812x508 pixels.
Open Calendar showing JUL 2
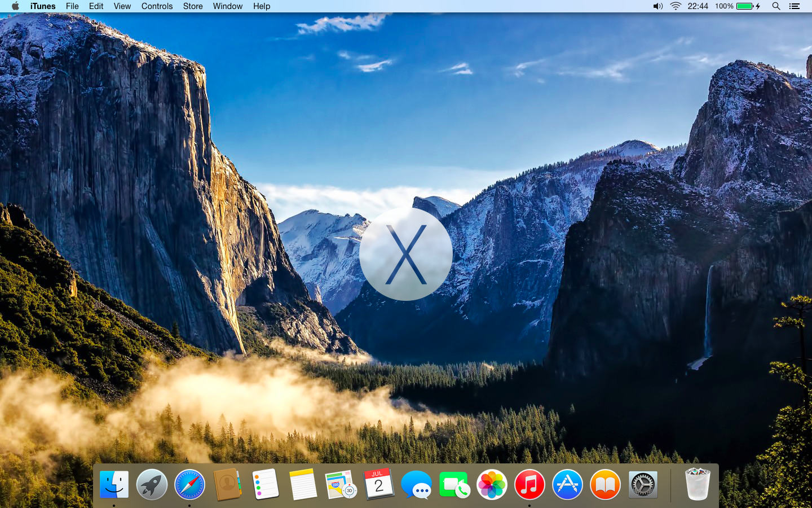(378, 485)
